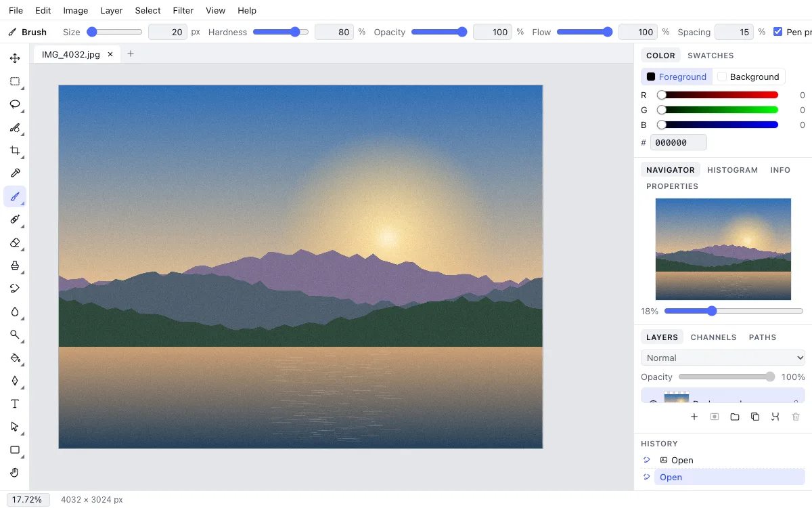Click the brush Size slider

(x=114, y=32)
